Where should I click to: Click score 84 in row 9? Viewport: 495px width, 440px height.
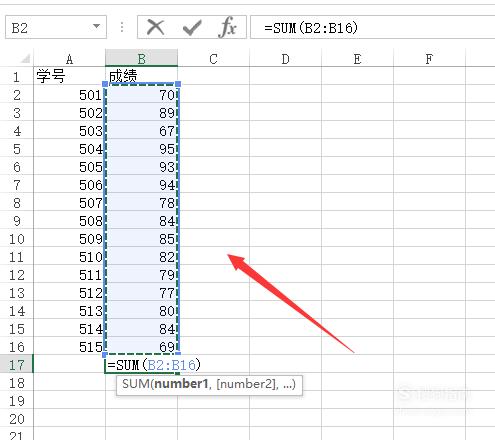coord(141,221)
